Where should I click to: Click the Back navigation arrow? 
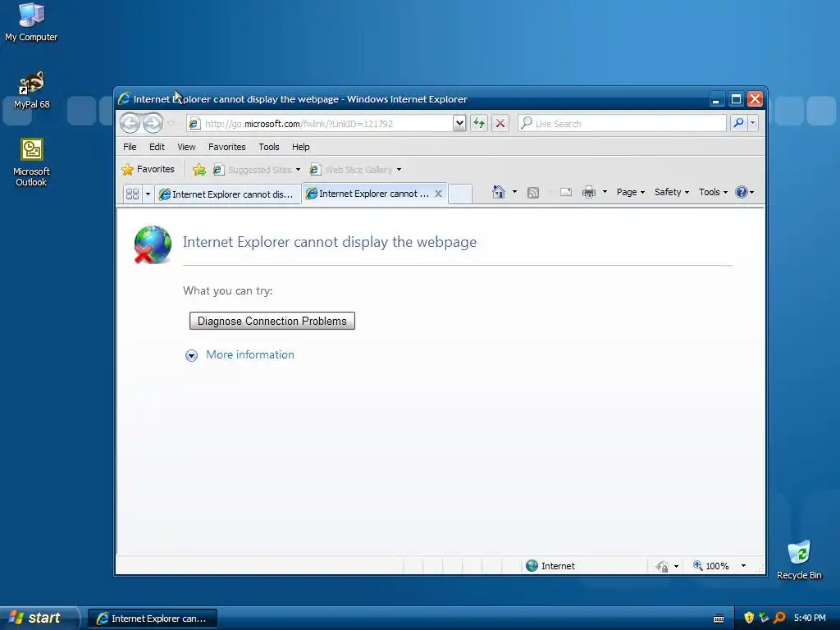click(130, 123)
